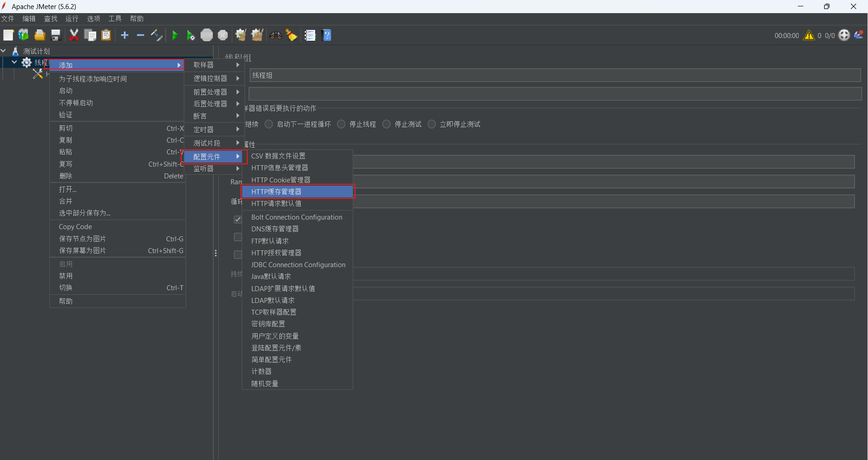This screenshot has height=460, width=868.
Task: Open the 文件 menu
Action: click(8, 19)
